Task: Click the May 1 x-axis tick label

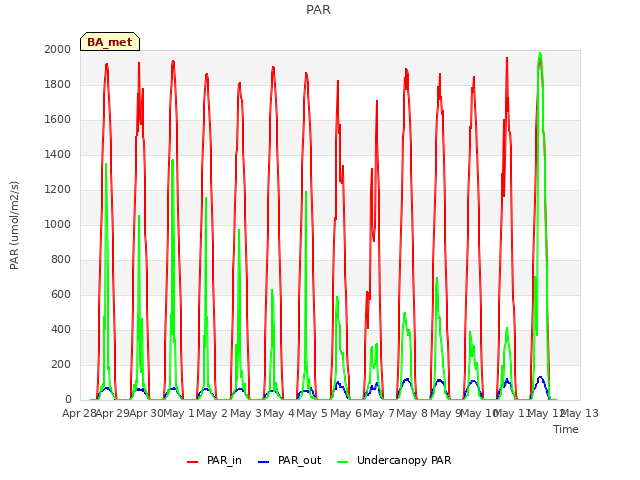Action: point(179,414)
